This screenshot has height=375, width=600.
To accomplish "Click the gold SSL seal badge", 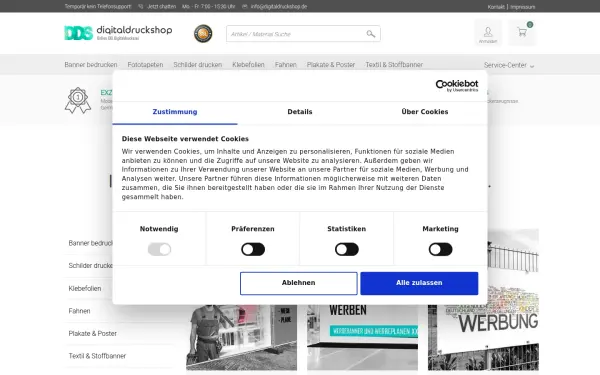I will 203,34.
